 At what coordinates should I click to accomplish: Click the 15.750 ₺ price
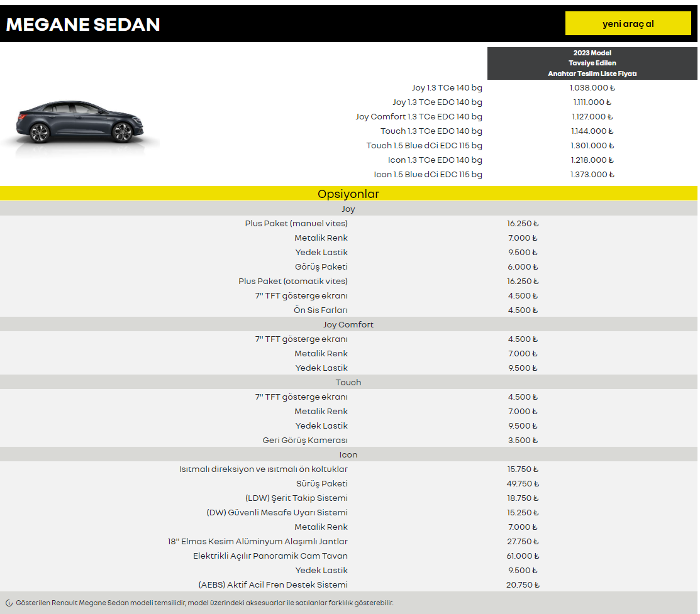523,469
